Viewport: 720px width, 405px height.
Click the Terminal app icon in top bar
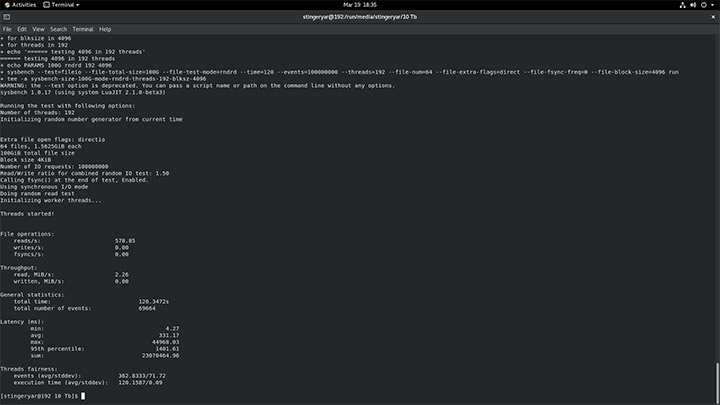pos(46,5)
